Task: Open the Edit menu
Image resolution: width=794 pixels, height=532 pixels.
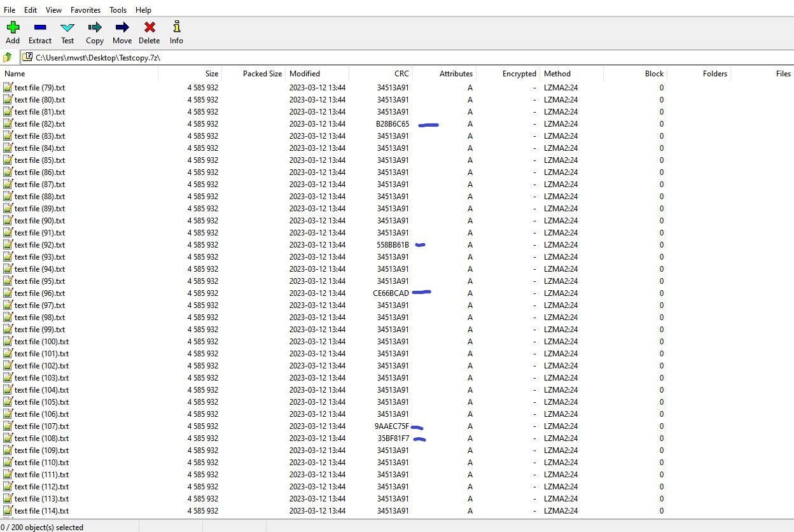Action: [x=31, y=10]
